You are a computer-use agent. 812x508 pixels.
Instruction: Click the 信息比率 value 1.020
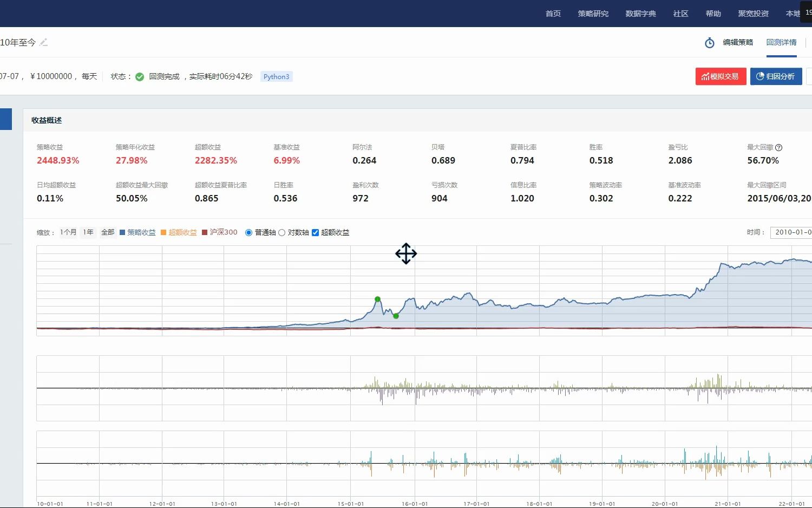tap(522, 199)
